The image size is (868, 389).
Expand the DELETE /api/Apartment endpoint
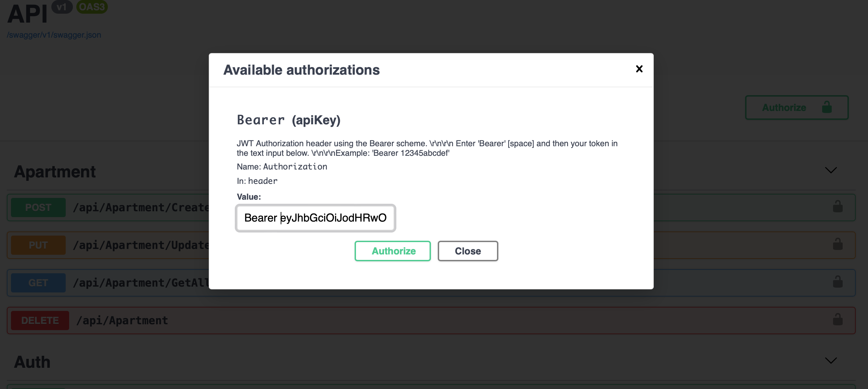122,321
